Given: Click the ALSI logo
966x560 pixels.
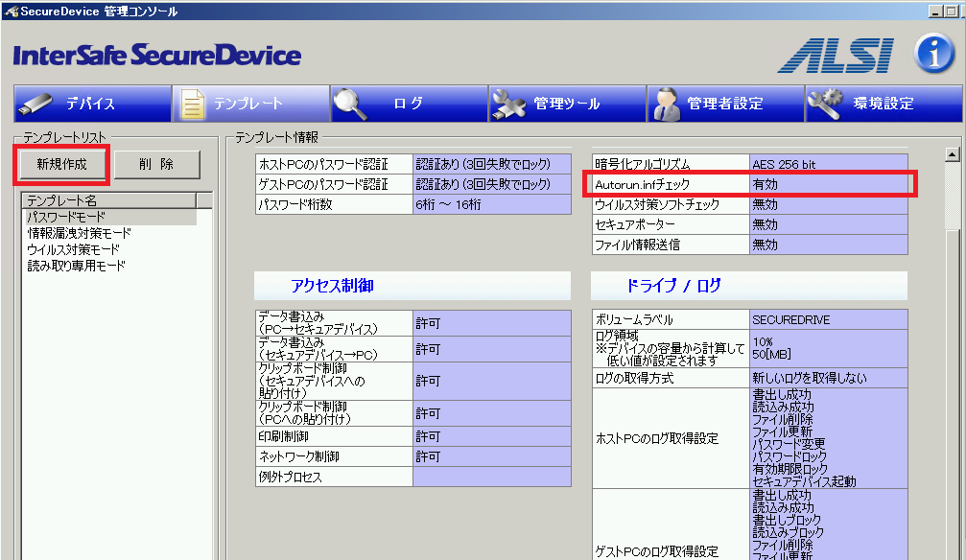Looking at the screenshot, I should pyautogui.click(x=836, y=56).
